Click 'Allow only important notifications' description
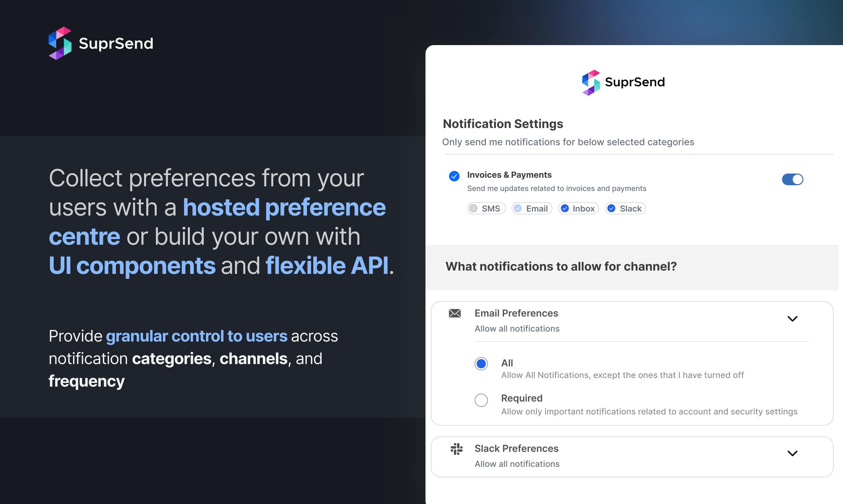The image size is (843, 504). (x=649, y=411)
